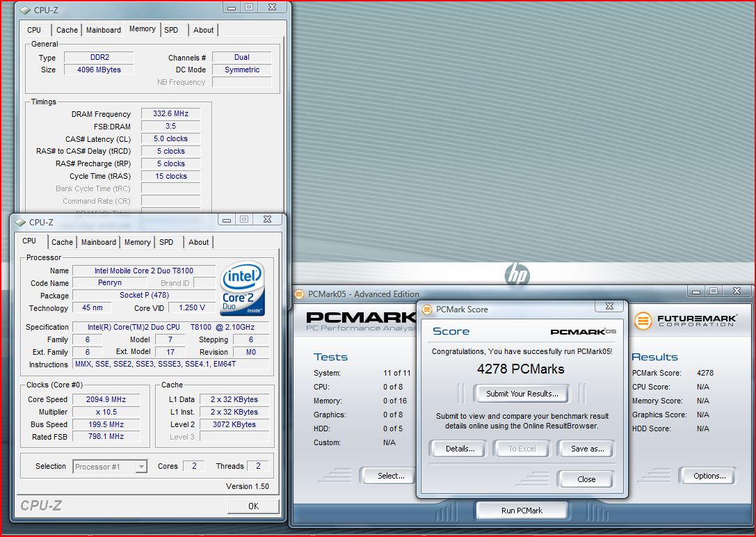Click Multiplier value x 10.5
Screen dimensions: 756x537
(x=106, y=412)
